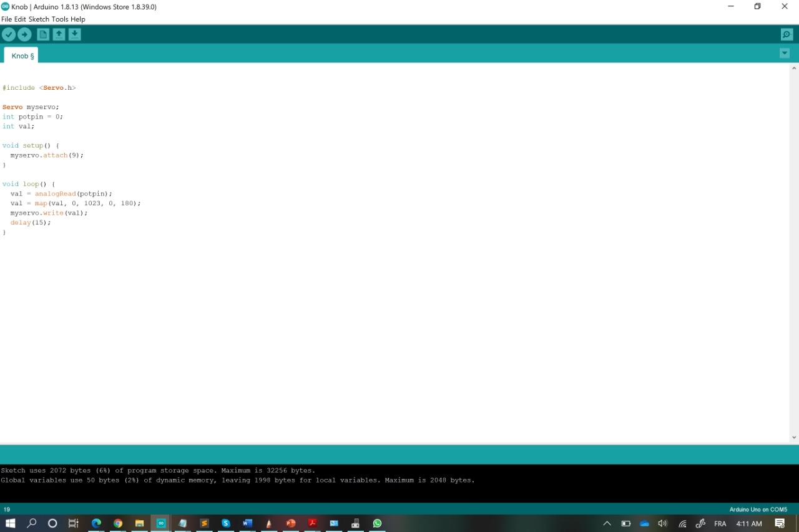Open the Sketch menu
This screenshot has height=532, width=799.
pos(39,19)
